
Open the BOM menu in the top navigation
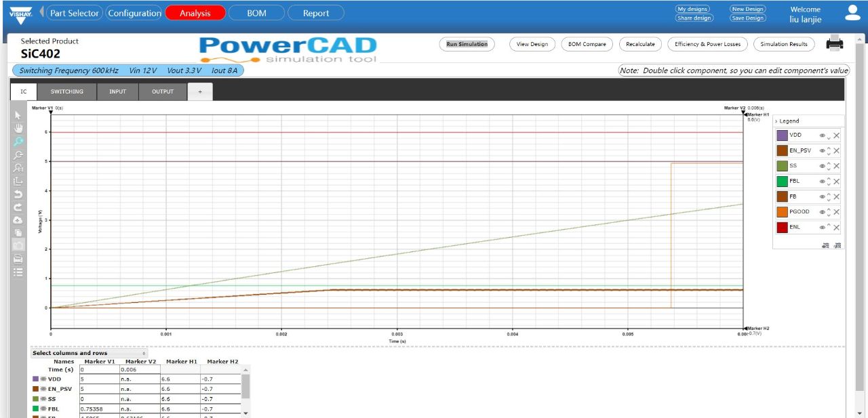256,12
